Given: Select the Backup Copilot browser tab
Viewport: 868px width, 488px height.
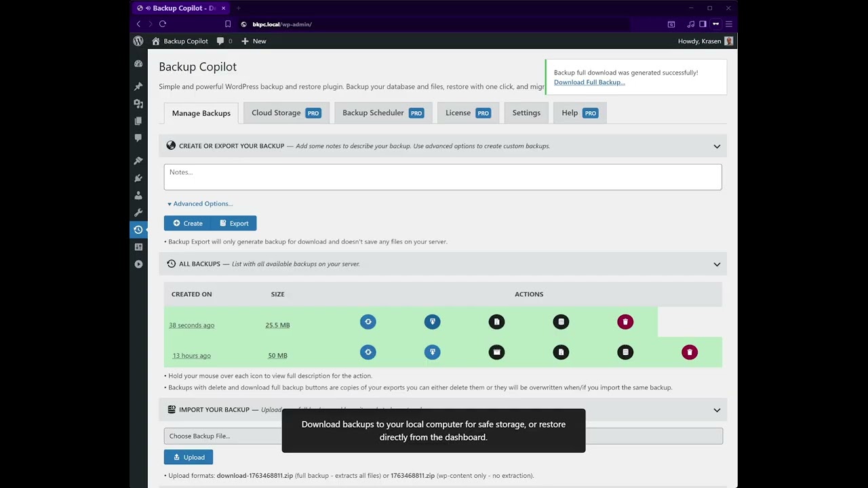Looking at the screenshot, I should 180,8.
